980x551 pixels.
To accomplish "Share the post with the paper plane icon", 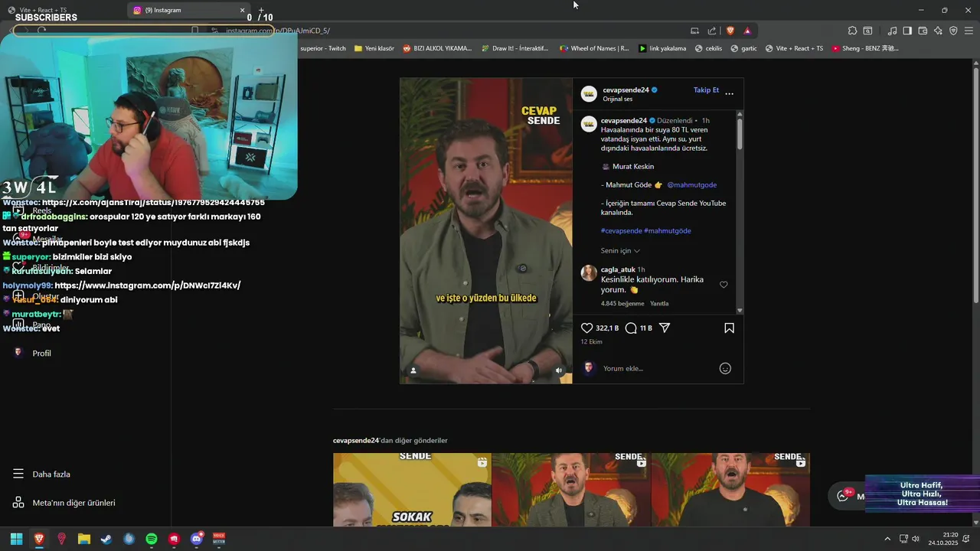I will coord(665,328).
